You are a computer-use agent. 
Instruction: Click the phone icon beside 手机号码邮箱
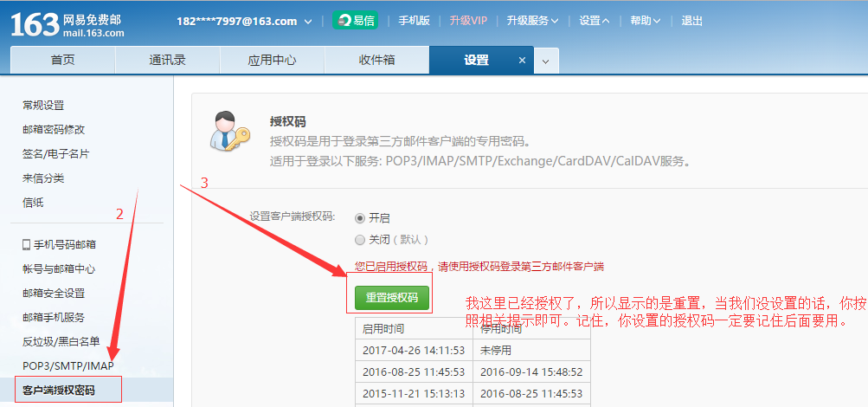[x=26, y=245]
